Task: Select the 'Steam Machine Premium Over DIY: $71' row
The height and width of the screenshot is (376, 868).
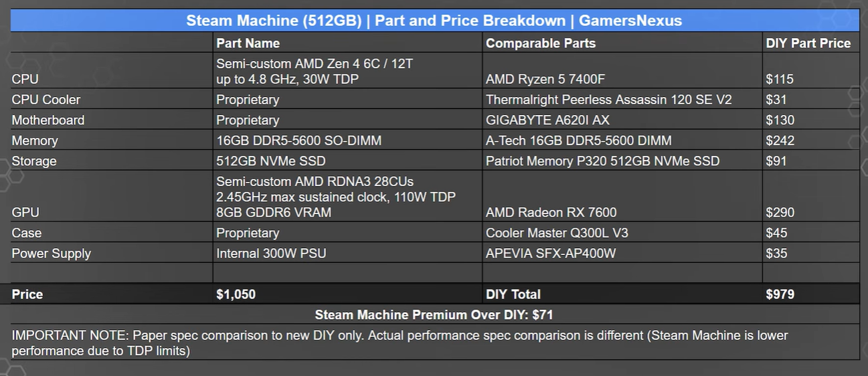Action: (434, 314)
